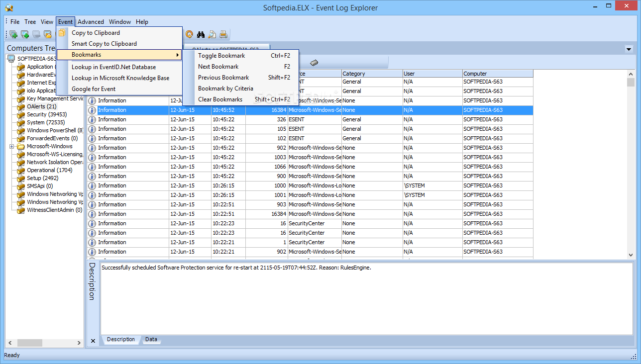Select Next Bookmark in the submenu
The image size is (641, 364).
coord(240,67)
